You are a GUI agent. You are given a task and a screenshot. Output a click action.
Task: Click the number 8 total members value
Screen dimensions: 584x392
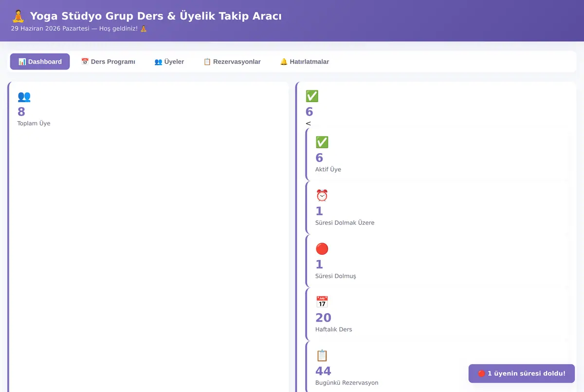21,112
